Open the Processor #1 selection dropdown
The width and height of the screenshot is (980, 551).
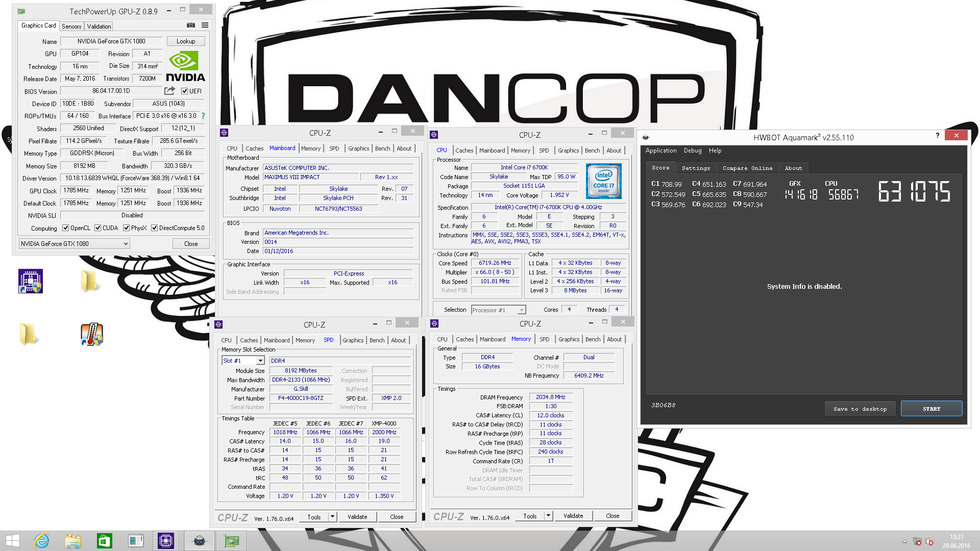pos(498,310)
